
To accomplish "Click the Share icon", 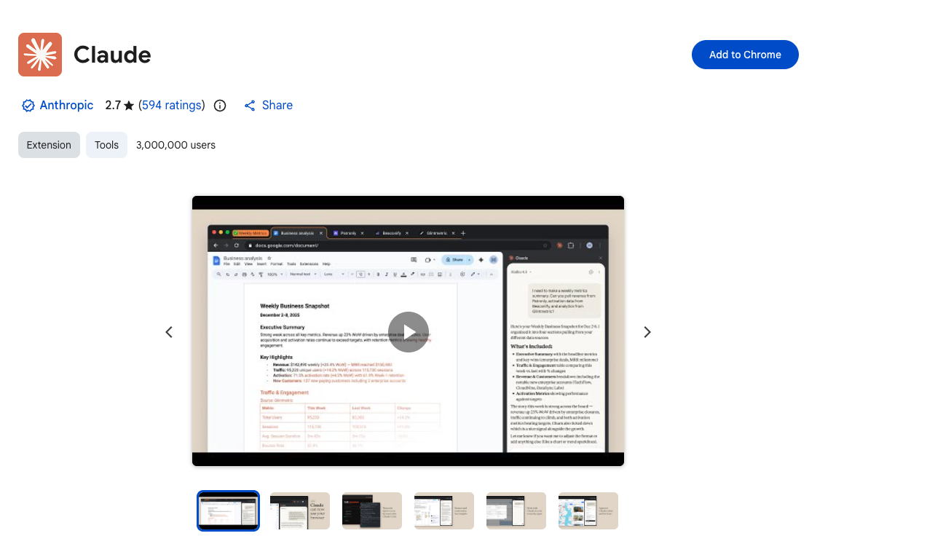I will pyautogui.click(x=250, y=106).
